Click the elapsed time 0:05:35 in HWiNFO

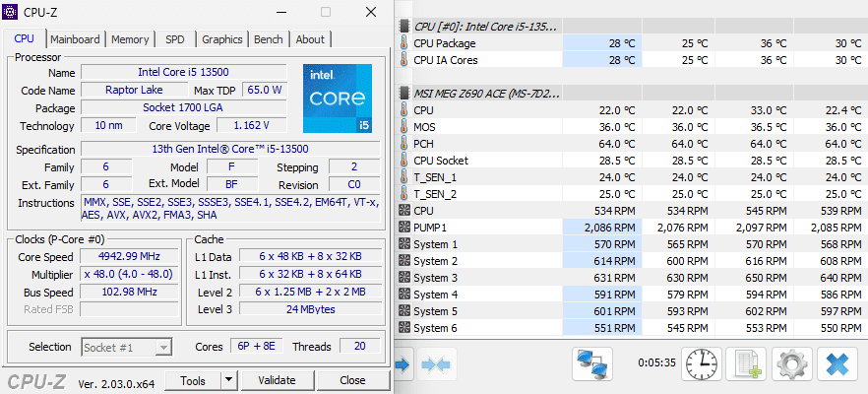(657, 362)
